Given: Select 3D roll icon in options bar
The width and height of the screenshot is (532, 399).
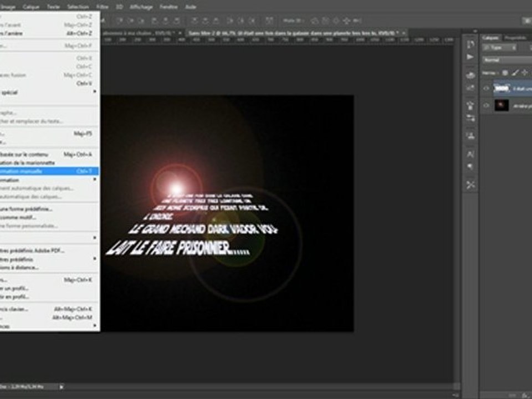Looking at the screenshot, I should point(325,21).
